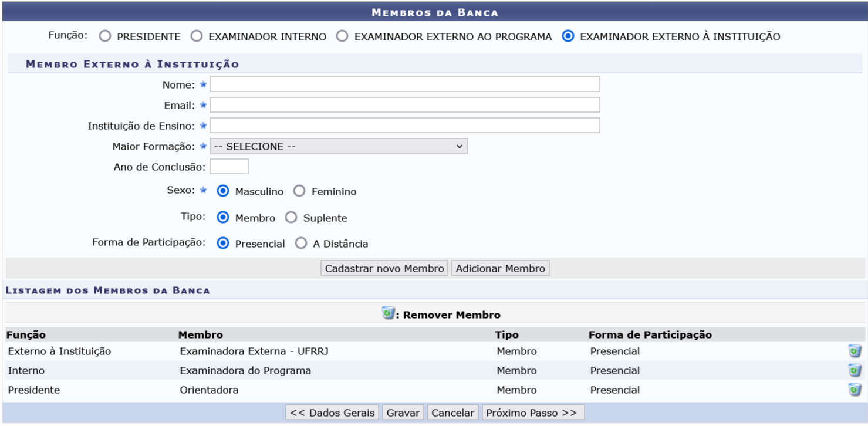The height and width of the screenshot is (426, 868).
Task: Click the Instituição de Ensino field
Action: pyautogui.click(x=405, y=126)
